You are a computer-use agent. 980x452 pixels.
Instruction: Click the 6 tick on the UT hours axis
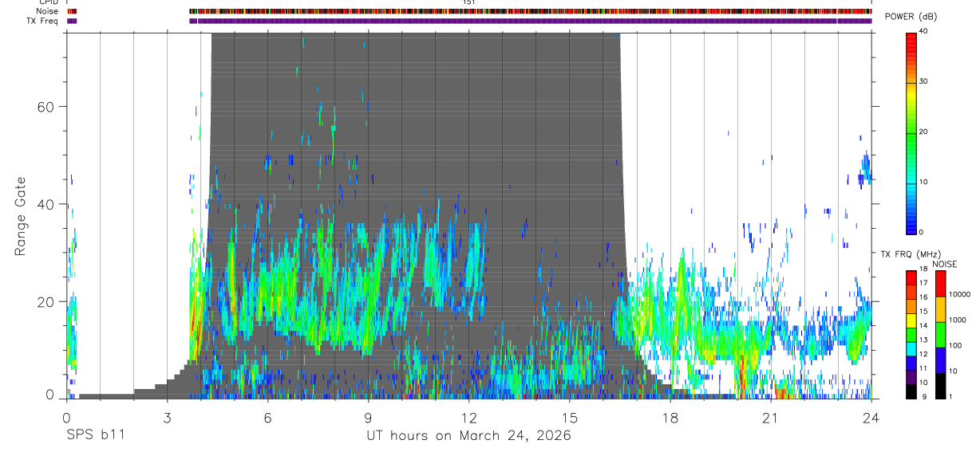(x=267, y=417)
